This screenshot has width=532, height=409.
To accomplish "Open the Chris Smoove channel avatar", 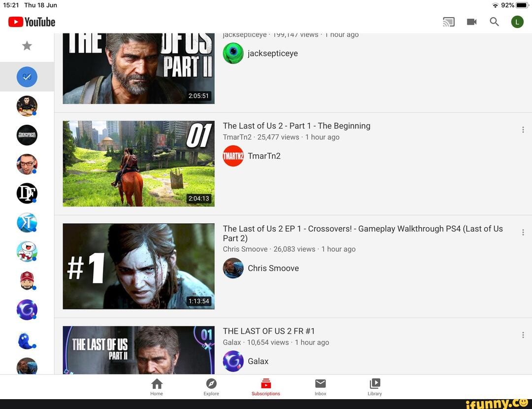I will pyautogui.click(x=233, y=268).
